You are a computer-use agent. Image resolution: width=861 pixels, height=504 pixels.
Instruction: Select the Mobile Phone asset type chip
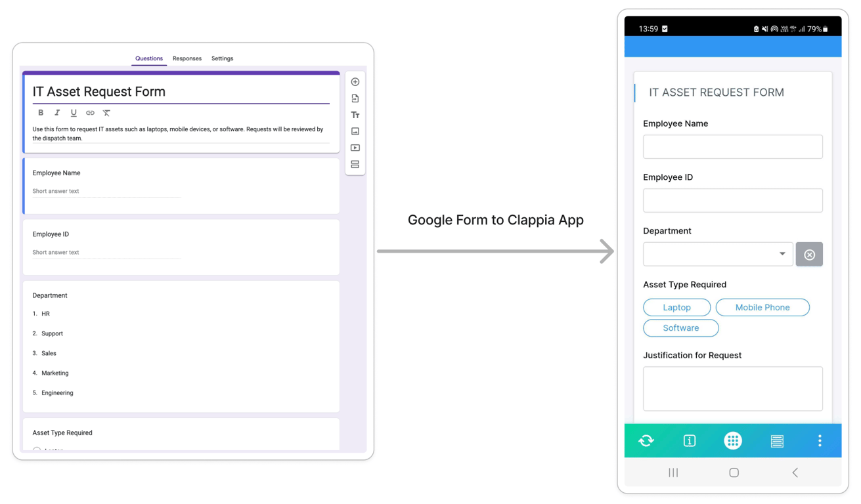click(x=762, y=307)
